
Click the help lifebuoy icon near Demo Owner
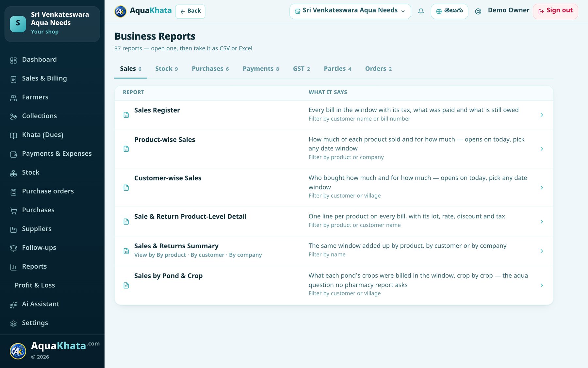(x=478, y=11)
